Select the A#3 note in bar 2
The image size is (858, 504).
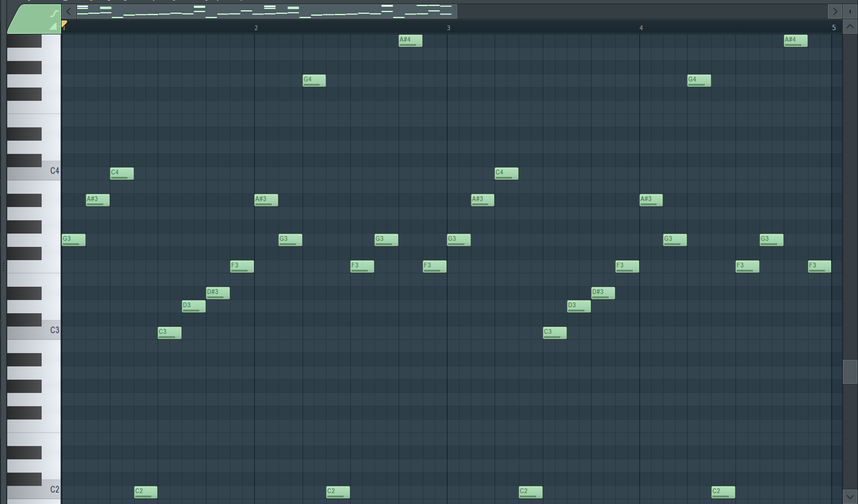(266, 200)
